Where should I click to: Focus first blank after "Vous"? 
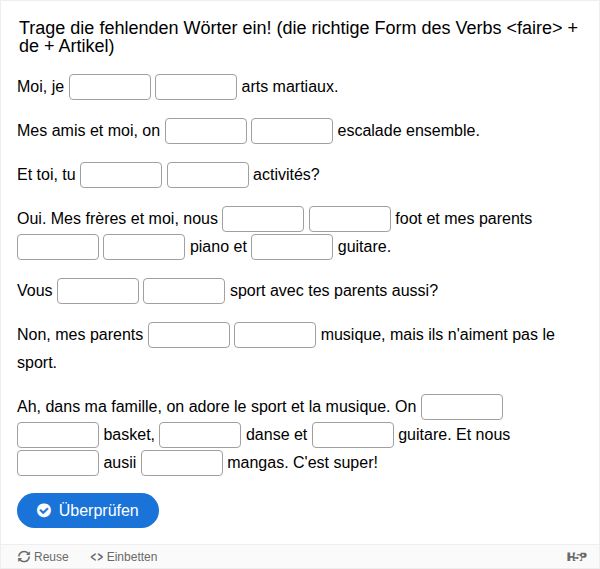point(98,291)
